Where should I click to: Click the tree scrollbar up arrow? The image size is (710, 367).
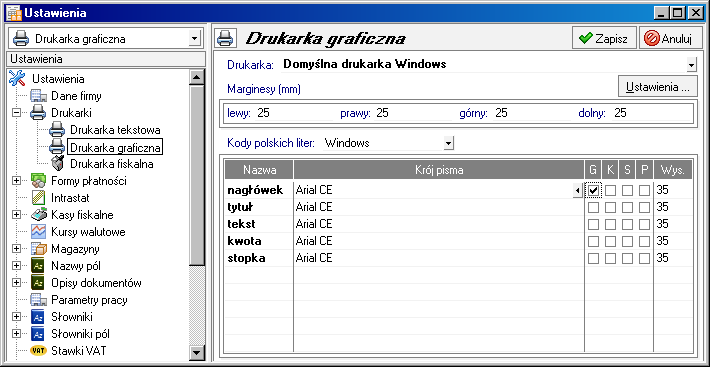(197, 77)
